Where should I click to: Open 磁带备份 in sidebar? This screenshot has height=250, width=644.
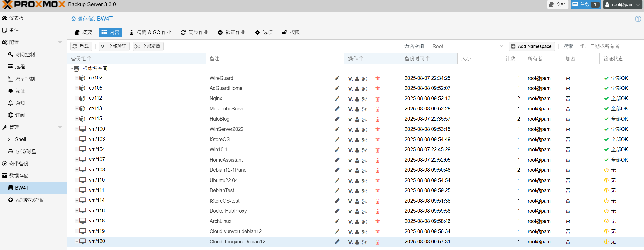[34, 164]
